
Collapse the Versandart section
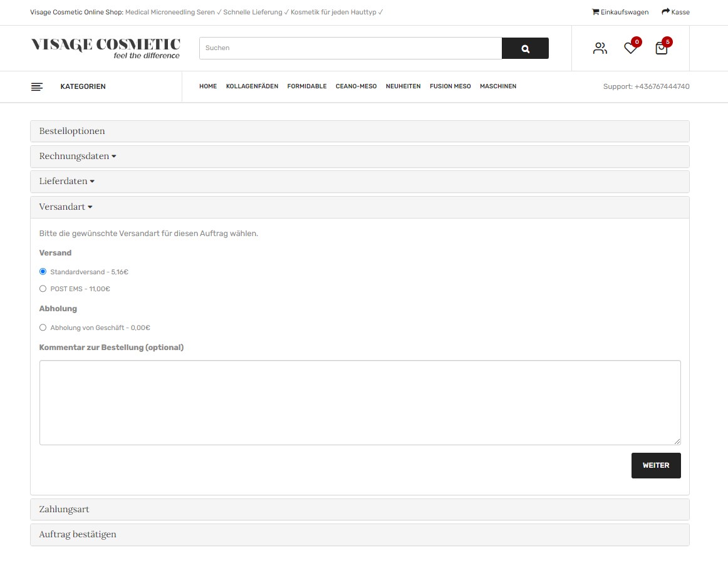click(66, 207)
